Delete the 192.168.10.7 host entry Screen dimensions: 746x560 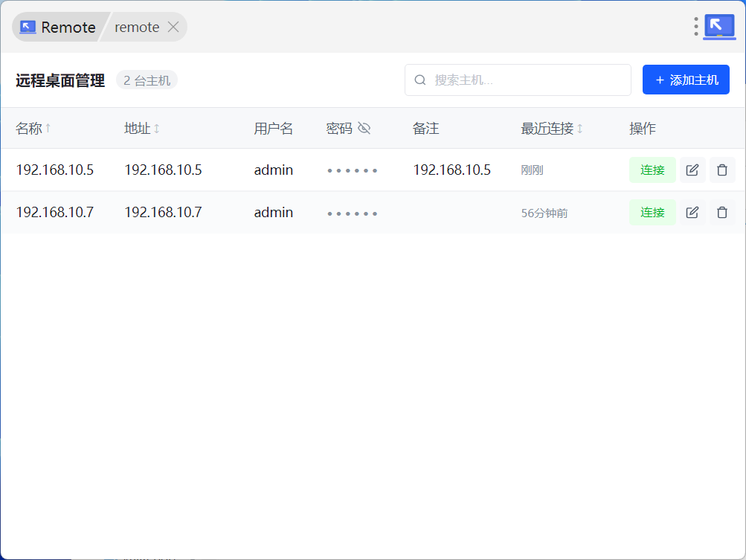click(721, 213)
